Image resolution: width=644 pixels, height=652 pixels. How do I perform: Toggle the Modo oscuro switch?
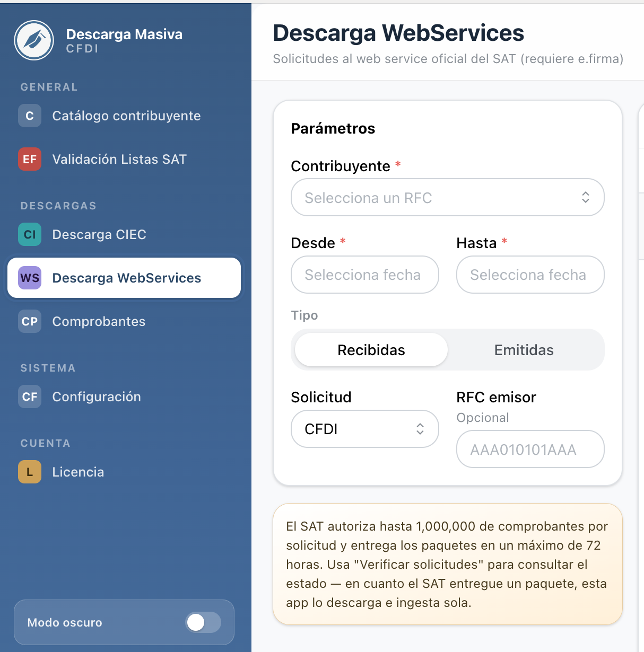click(x=203, y=622)
